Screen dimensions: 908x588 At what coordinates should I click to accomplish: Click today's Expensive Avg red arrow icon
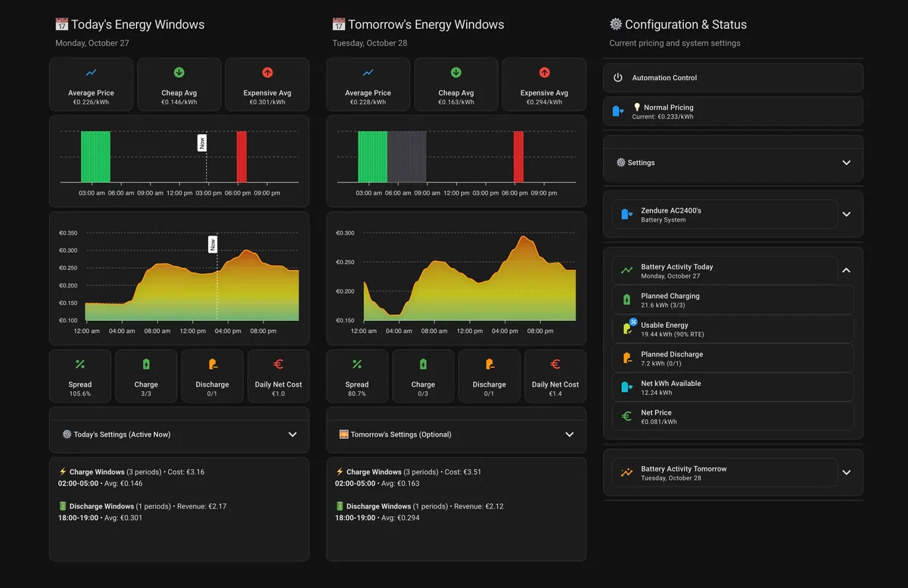[267, 73]
